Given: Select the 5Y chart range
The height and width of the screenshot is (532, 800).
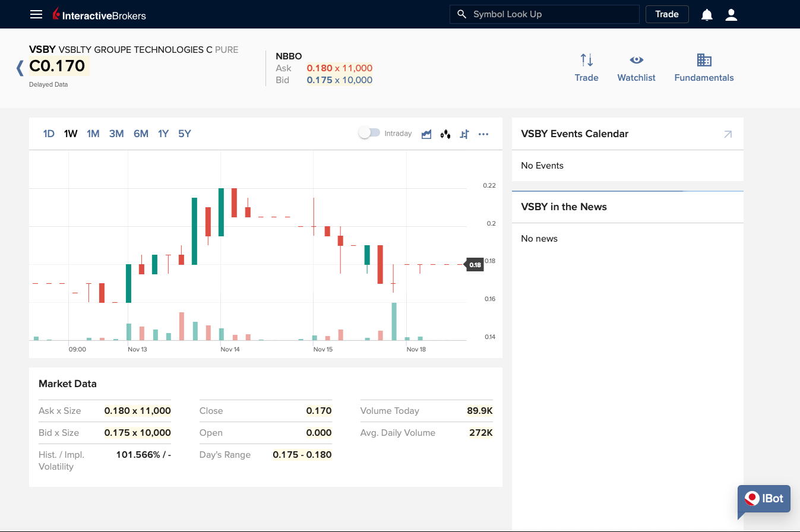Looking at the screenshot, I should tap(185, 134).
